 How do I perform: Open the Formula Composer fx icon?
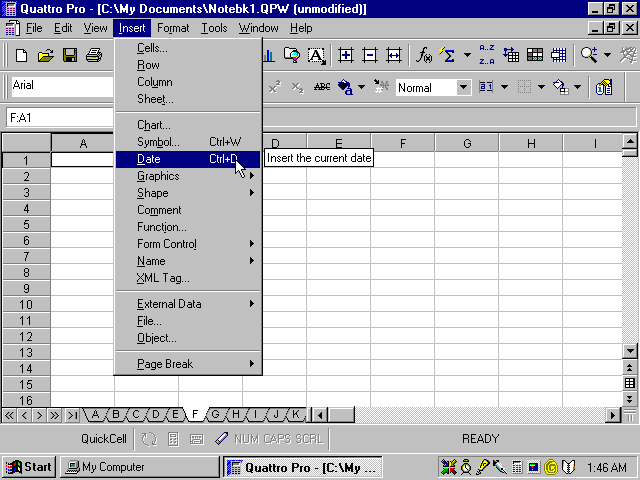(424, 55)
